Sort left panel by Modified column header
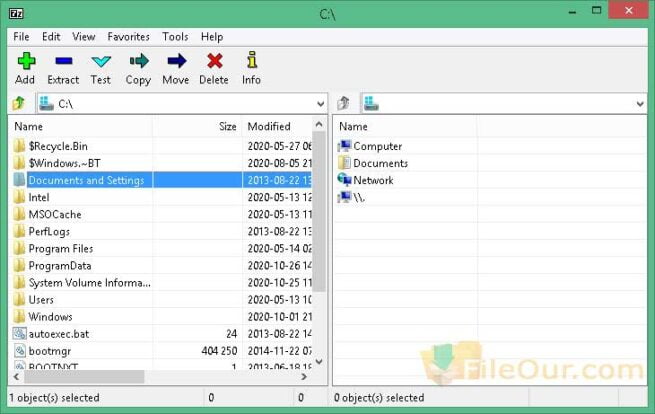 point(277,126)
